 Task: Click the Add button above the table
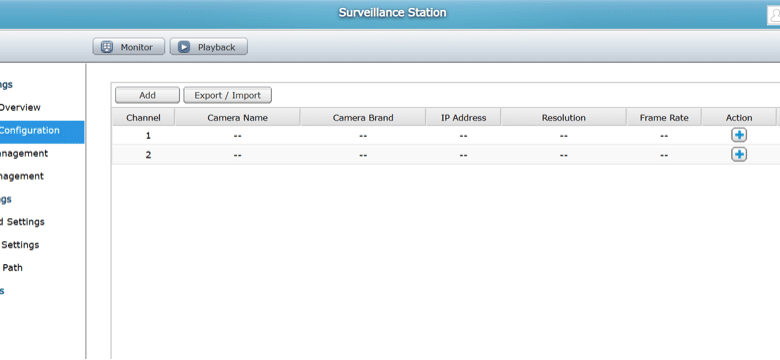147,95
